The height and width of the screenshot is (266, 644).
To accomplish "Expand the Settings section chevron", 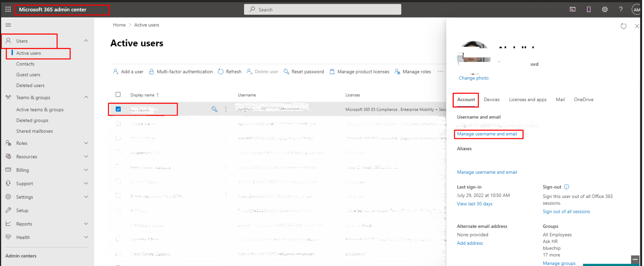I will click(x=86, y=197).
